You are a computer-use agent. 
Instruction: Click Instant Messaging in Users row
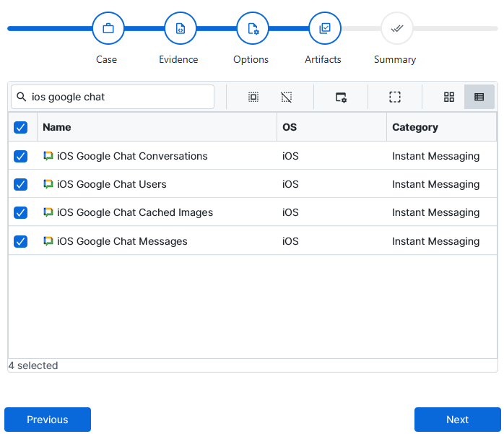436,185
